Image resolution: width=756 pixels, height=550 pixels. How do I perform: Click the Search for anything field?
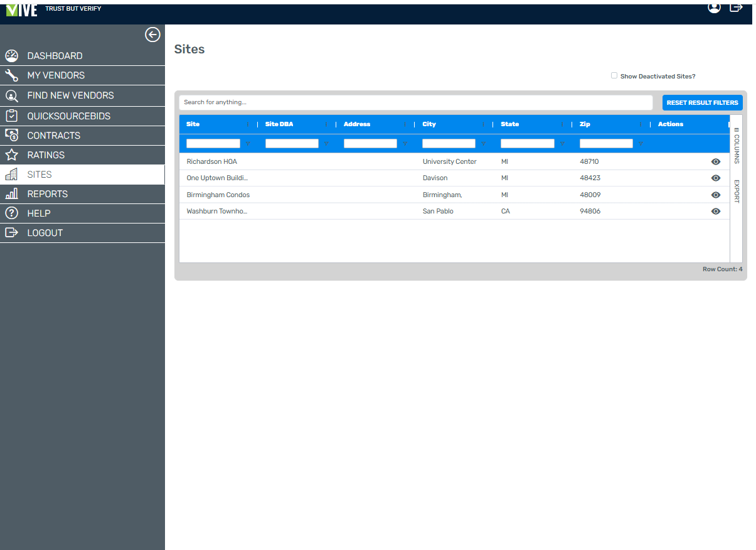click(x=415, y=102)
